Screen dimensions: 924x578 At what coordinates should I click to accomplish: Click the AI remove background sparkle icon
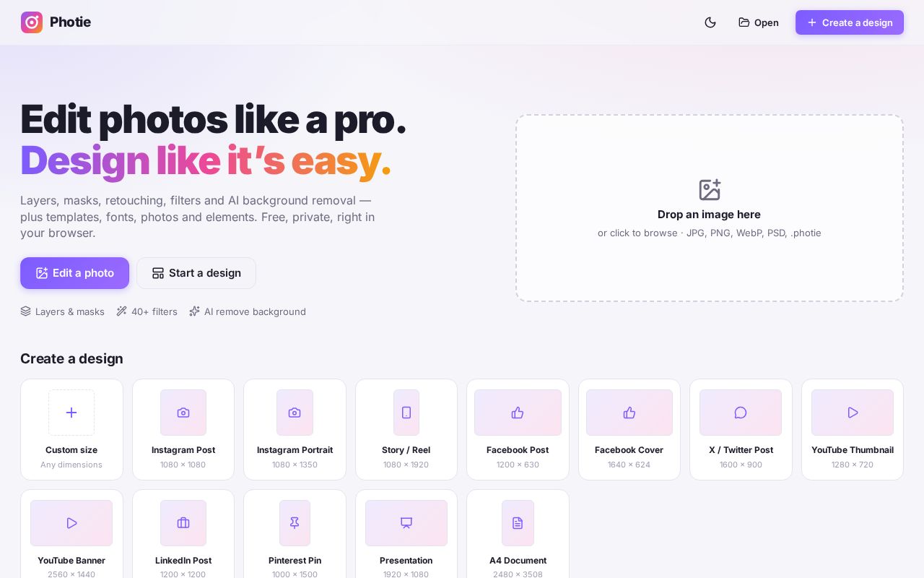[x=194, y=311]
